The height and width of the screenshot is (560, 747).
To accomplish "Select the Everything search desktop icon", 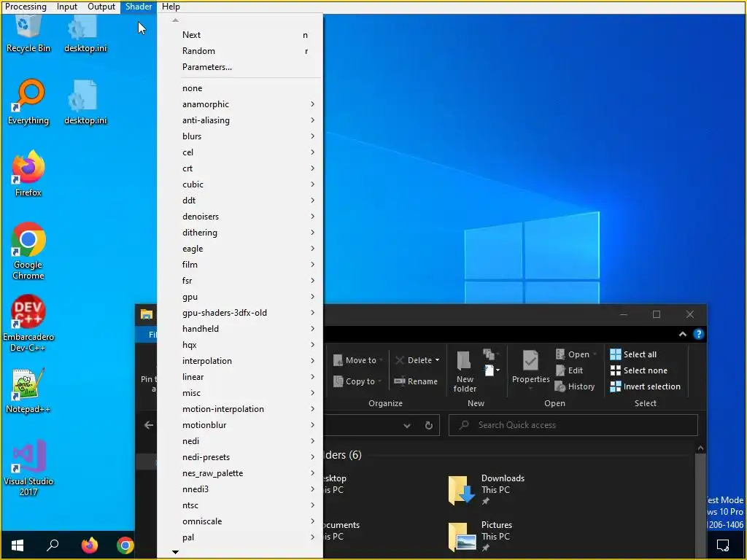I will [x=28, y=102].
